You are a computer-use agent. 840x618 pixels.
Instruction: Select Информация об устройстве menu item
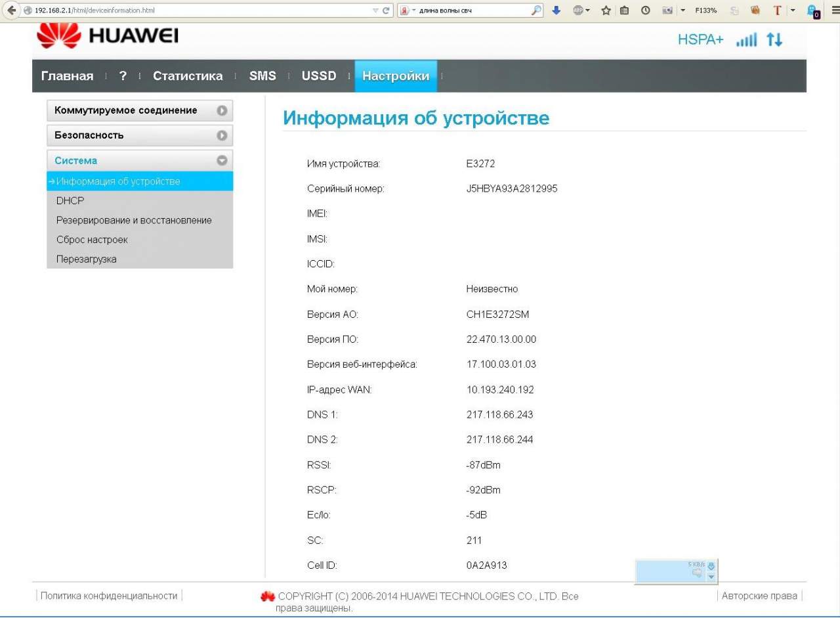tap(140, 181)
